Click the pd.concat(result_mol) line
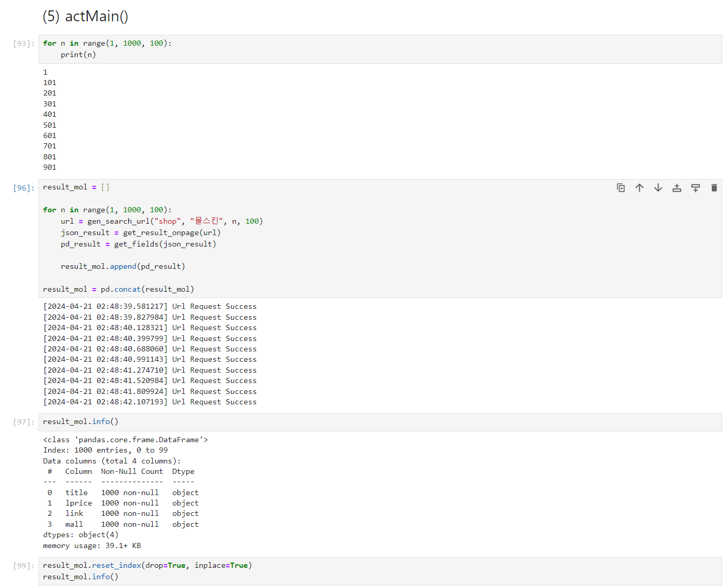 [x=118, y=289]
